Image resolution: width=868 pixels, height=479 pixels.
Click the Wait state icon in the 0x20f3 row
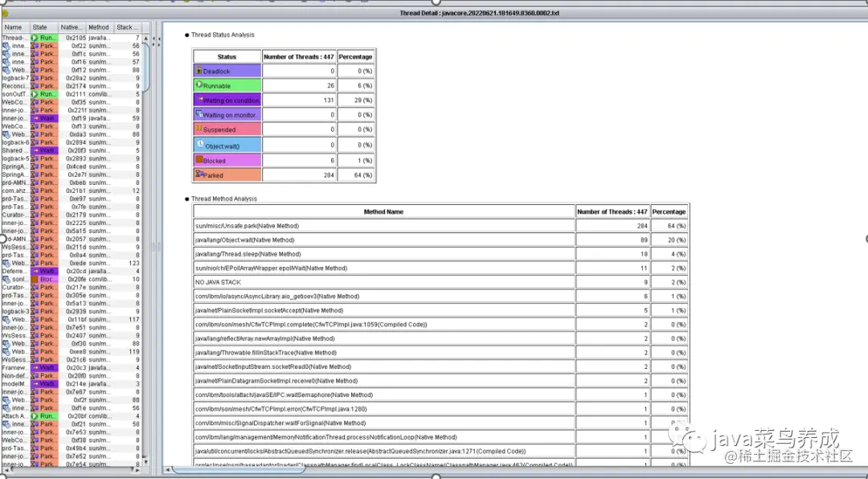tap(35, 150)
